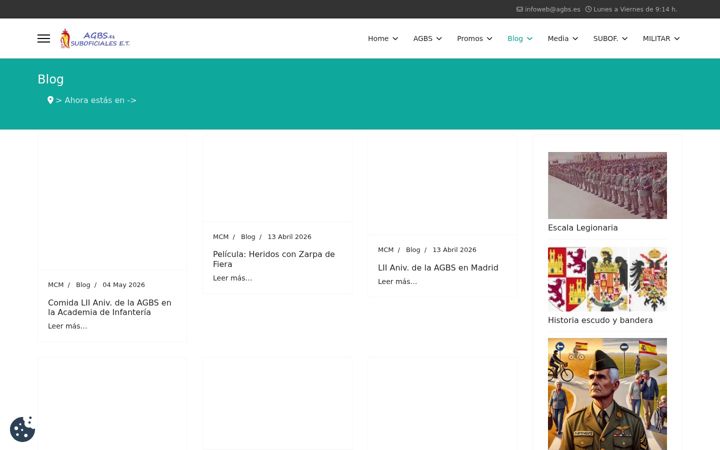
Task: Open the AGBS menu item
Action: 422,39
